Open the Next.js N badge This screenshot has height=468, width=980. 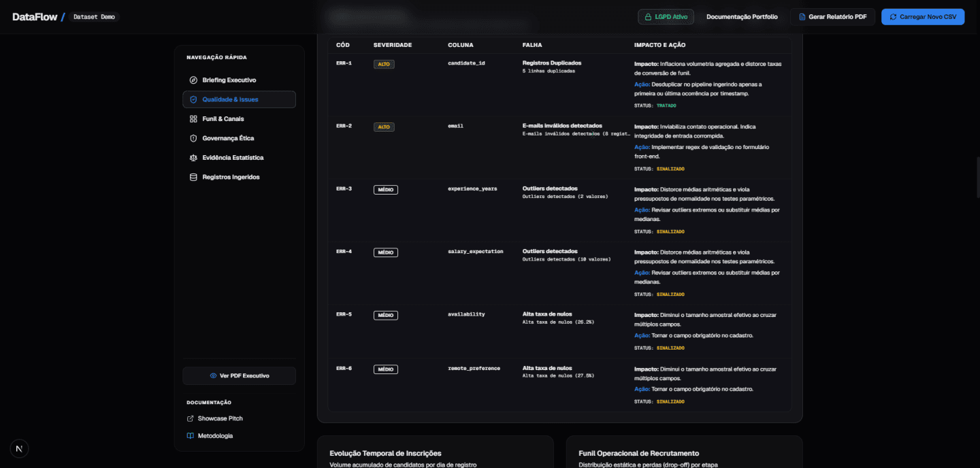click(19, 448)
